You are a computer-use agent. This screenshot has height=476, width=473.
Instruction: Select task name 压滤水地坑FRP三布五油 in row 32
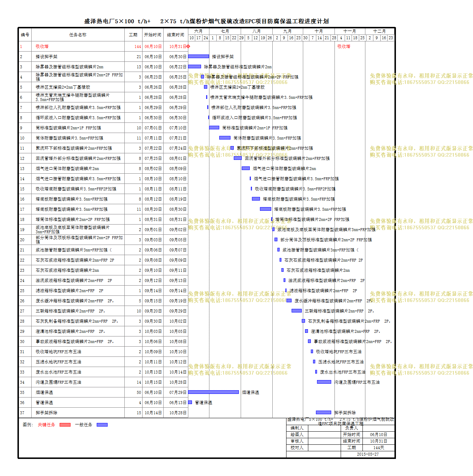click(x=59, y=362)
